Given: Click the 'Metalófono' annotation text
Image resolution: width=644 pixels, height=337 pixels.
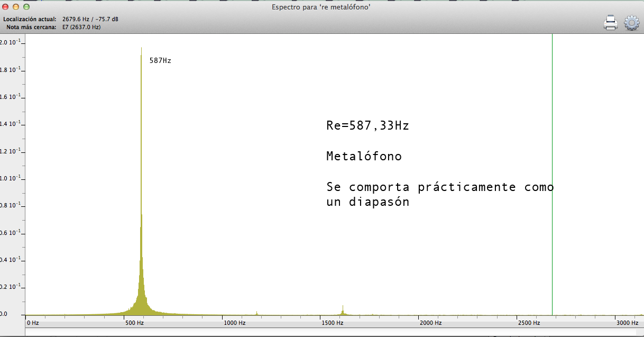Looking at the screenshot, I should pyautogui.click(x=364, y=157).
